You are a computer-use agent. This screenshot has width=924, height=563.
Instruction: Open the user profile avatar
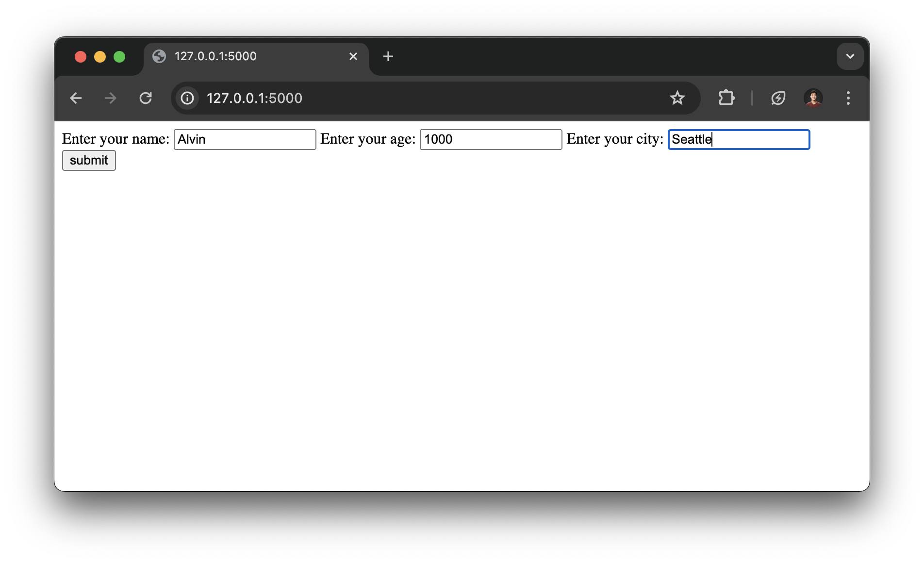(x=813, y=98)
